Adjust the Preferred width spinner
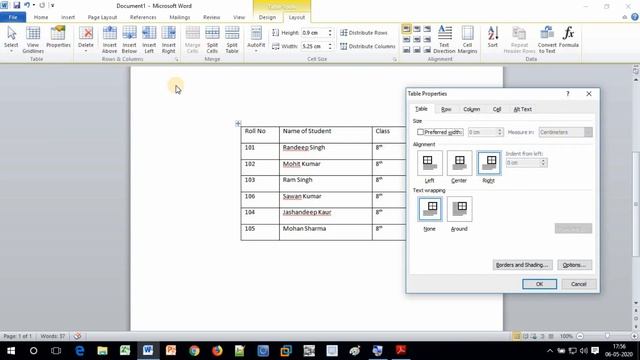The image size is (640, 360). [x=500, y=132]
